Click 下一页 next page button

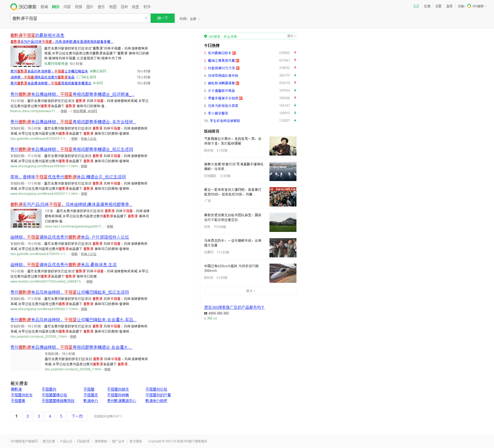77,416
